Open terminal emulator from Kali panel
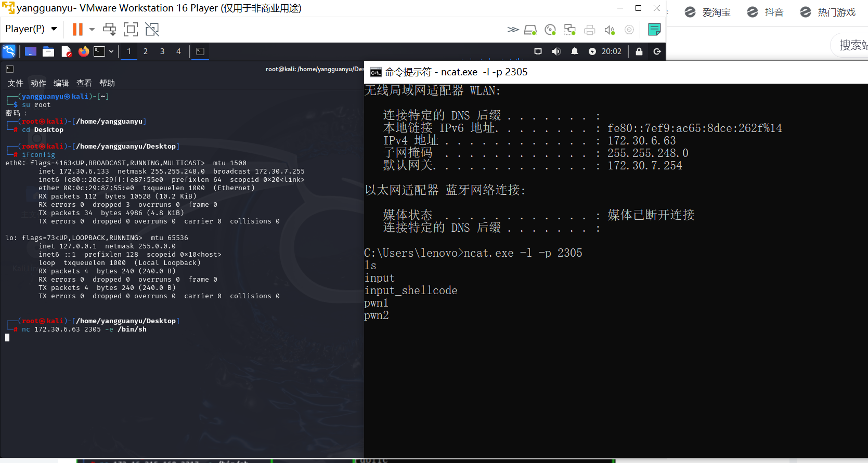The height and width of the screenshot is (463, 868). coord(99,51)
